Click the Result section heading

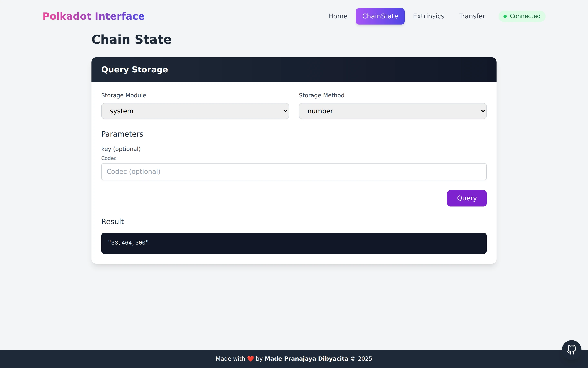point(112,221)
